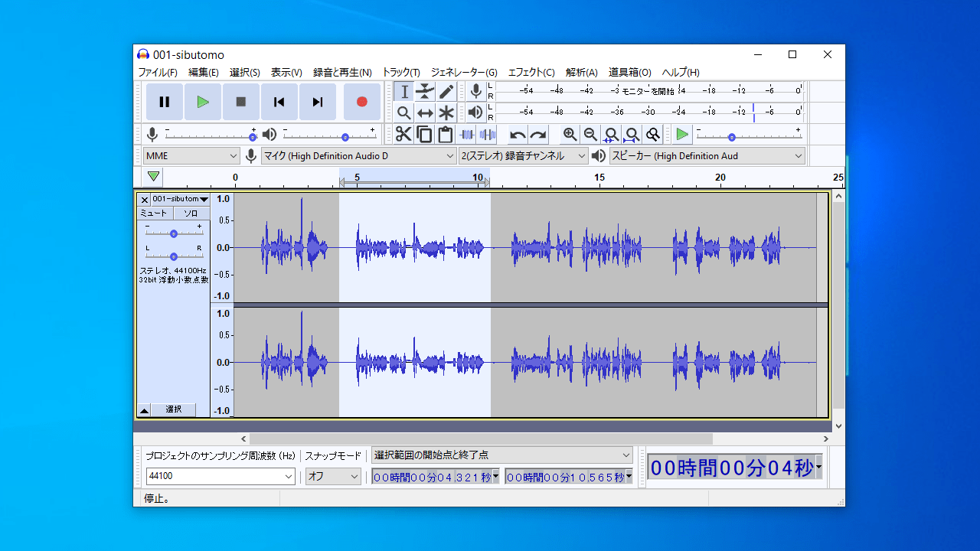Click the horizontal scrollbar thumb

[481, 439]
